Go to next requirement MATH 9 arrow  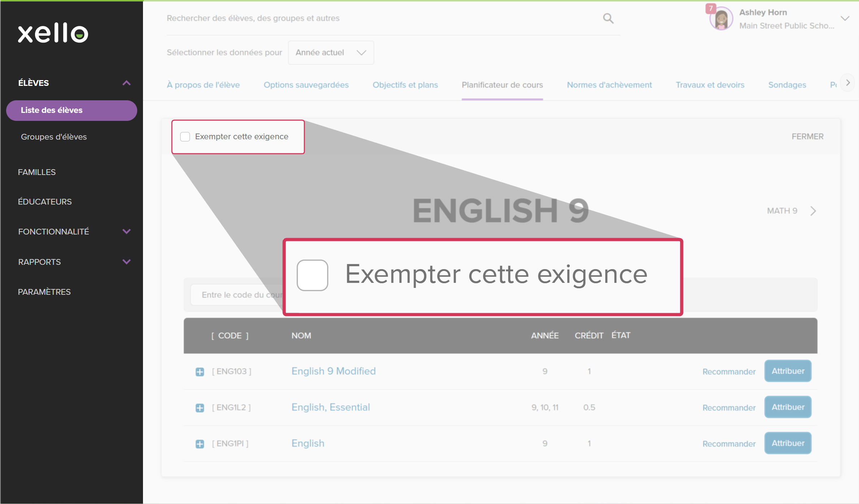813,211
